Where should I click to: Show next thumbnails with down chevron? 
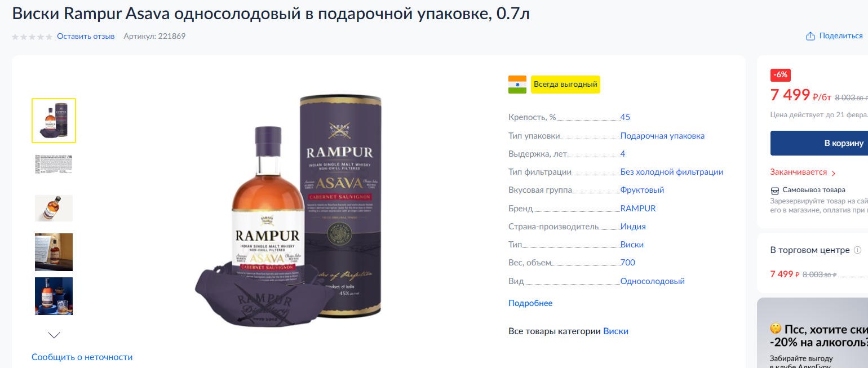[x=54, y=335]
